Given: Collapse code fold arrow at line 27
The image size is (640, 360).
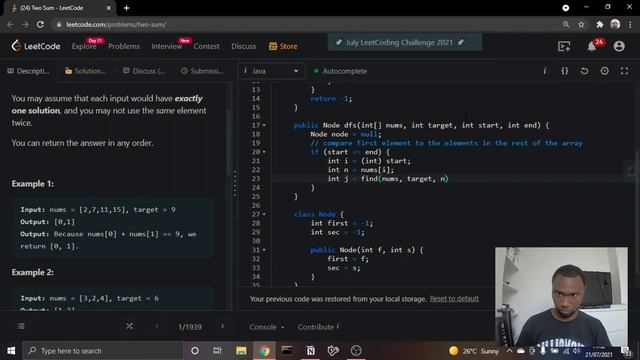Looking at the screenshot, I should 264,214.
